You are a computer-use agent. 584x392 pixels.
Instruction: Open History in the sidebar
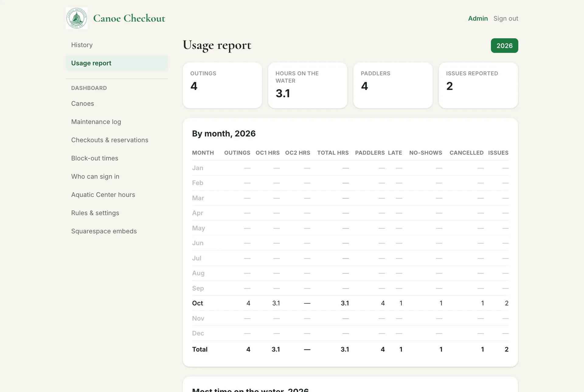pos(117,45)
